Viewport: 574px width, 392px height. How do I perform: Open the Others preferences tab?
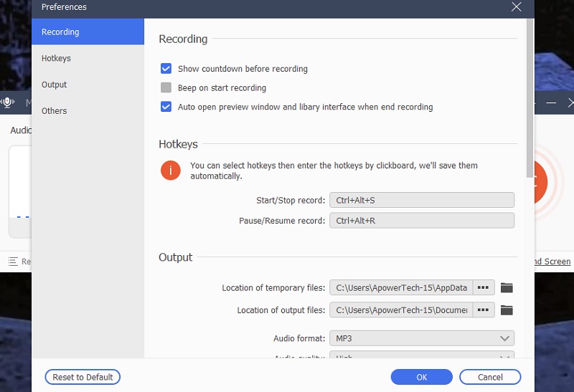click(x=88, y=111)
